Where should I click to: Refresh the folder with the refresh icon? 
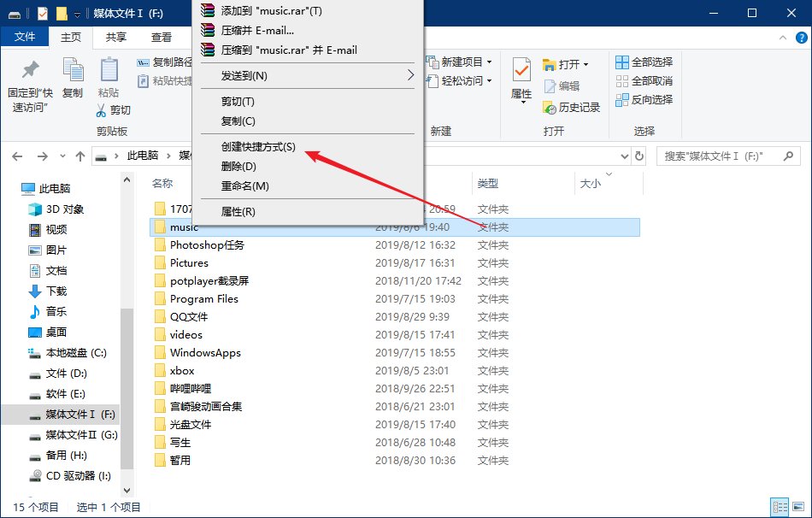click(x=639, y=156)
